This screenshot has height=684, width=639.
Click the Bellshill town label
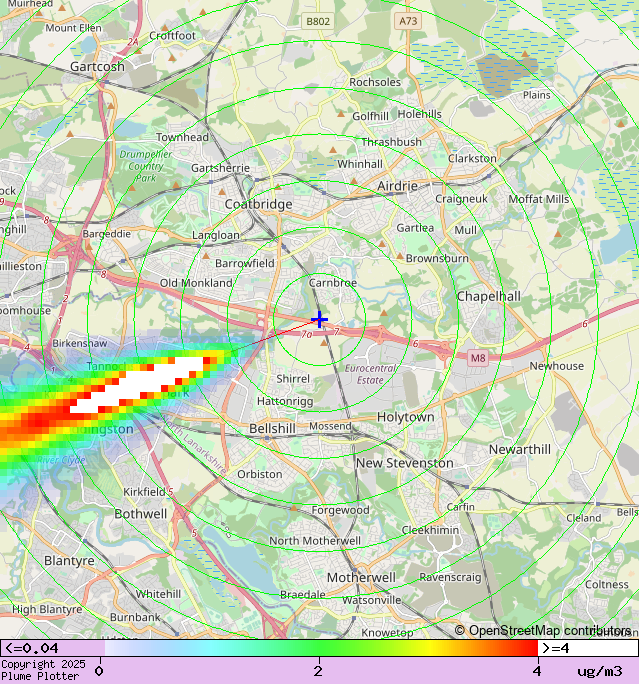[272, 428]
